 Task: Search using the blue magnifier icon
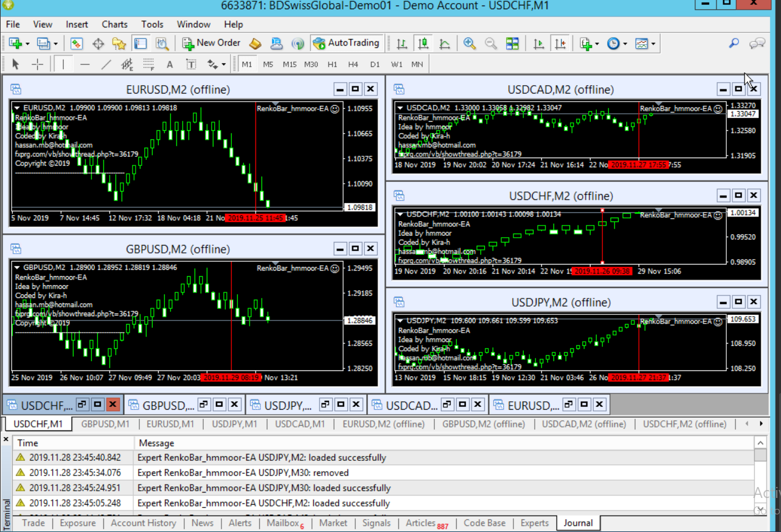(x=734, y=43)
